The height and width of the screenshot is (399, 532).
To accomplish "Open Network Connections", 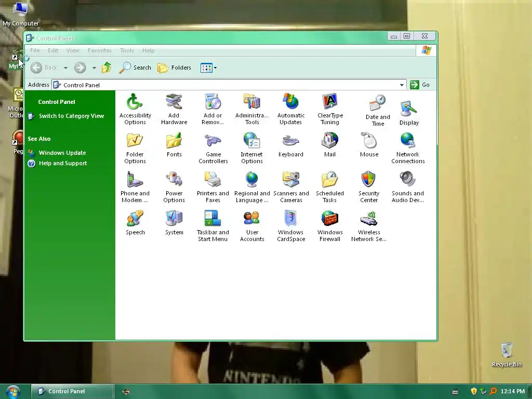I will (x=408, y=148).
